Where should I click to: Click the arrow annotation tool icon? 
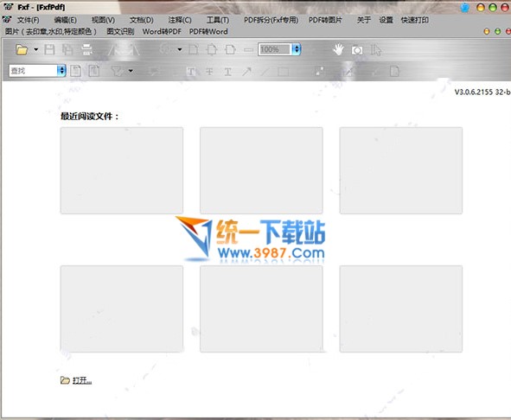(246, 72)
